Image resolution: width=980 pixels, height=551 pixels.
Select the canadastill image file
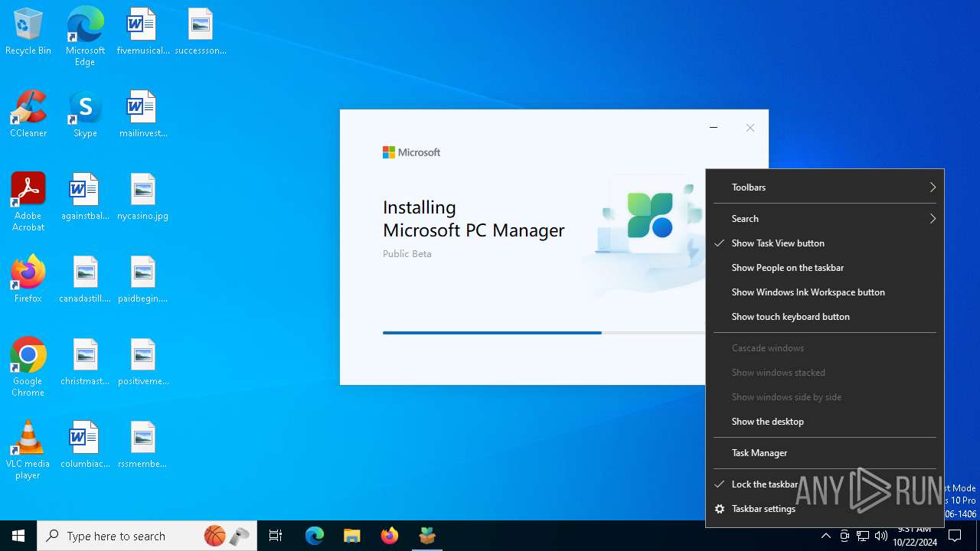(x=85, y=280)
